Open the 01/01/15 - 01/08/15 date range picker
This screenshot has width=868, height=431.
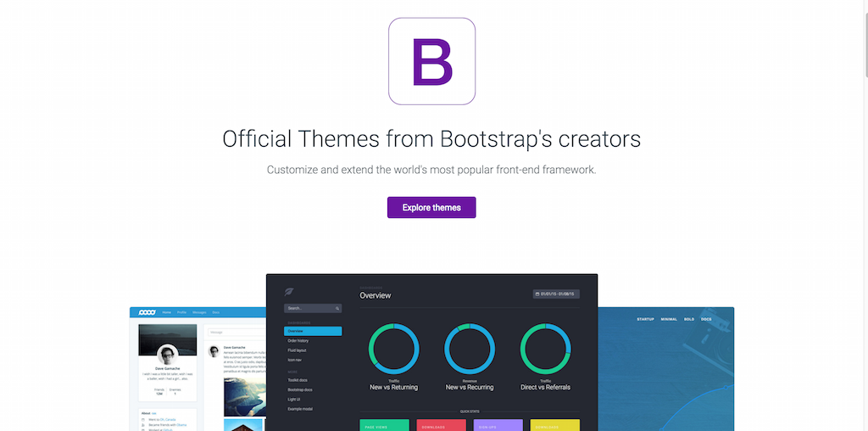pyautogui.click(x=556, y=294)
